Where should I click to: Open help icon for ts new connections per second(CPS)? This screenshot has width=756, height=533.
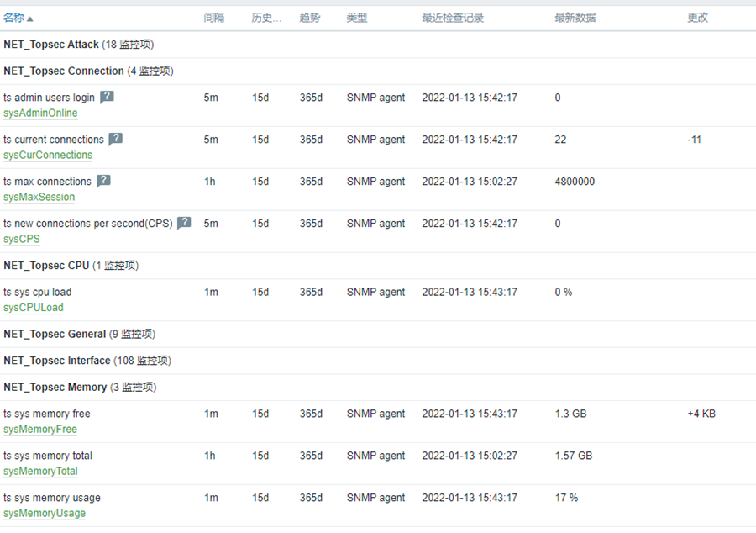184,223
